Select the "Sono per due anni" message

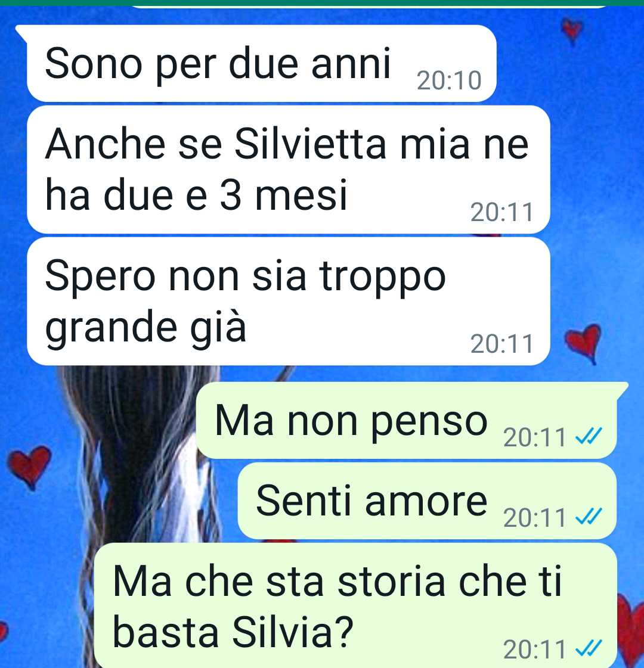point(262,63)
